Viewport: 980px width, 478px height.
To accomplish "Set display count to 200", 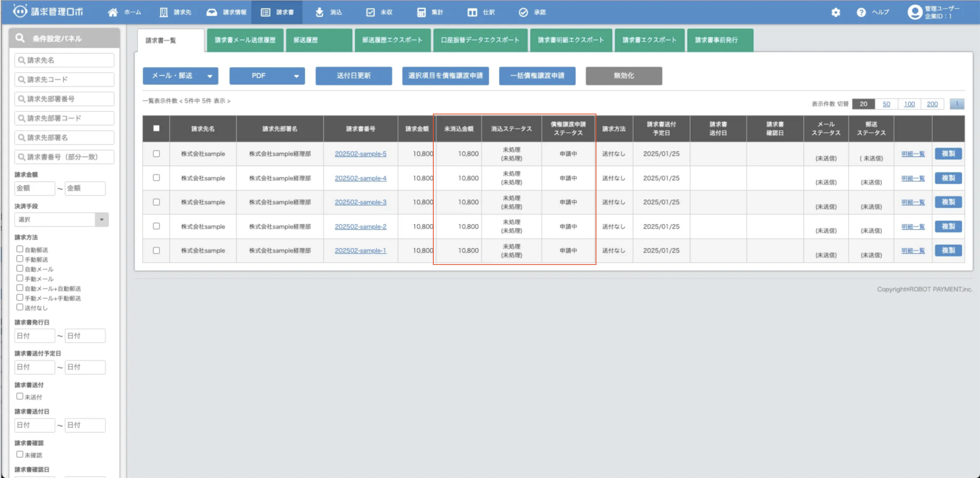I will point(932,104).
